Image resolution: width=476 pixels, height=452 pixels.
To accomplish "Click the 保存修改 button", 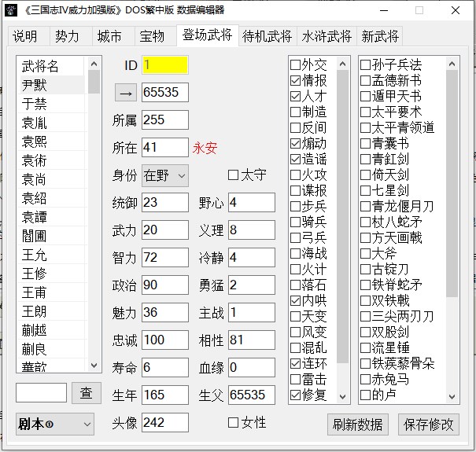I will coord(429,424).
